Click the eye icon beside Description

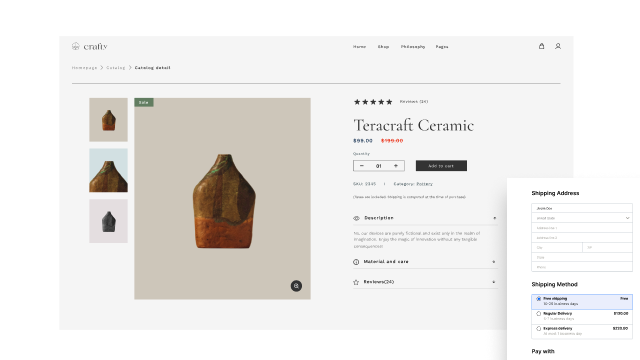coord(356,218)
